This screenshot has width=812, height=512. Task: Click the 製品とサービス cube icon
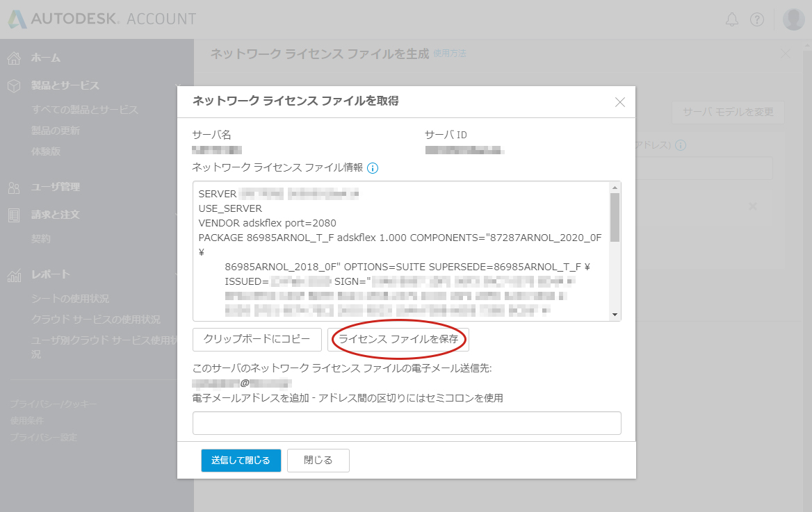(x=14, y=85)
